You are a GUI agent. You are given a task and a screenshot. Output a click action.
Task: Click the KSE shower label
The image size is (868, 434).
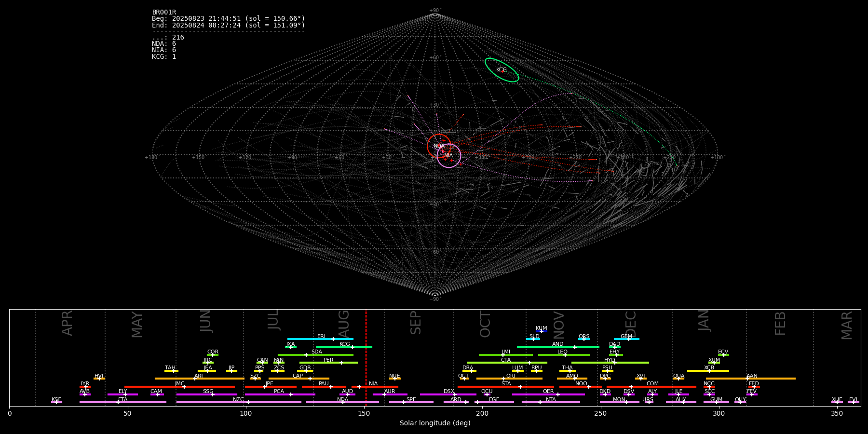[x=56, y=400]
